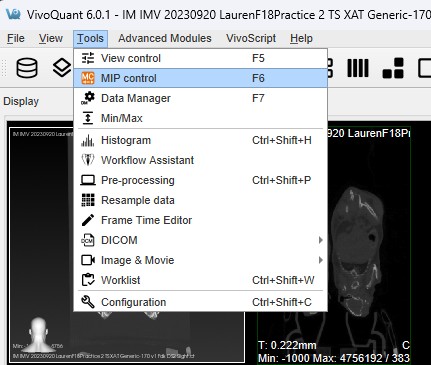Open Data Manager from the menu
The image size is (431, 365).
200,98
